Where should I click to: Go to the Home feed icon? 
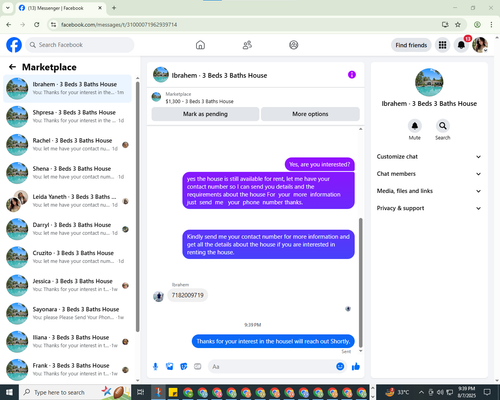point(200,45)
